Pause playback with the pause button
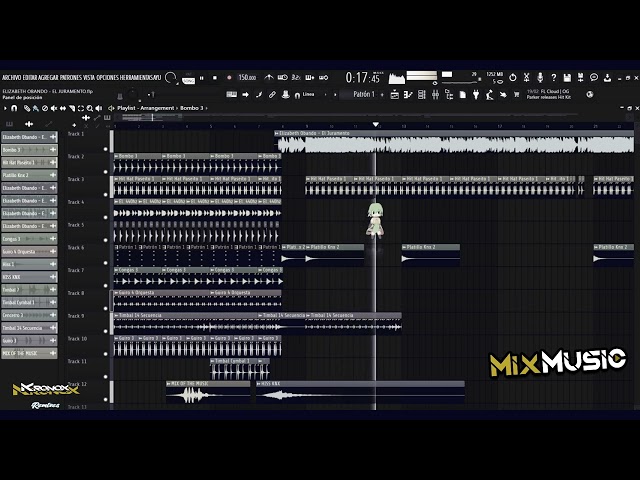Image resolution: width=640 pixels, height=480 pixels. pos(202,78)
